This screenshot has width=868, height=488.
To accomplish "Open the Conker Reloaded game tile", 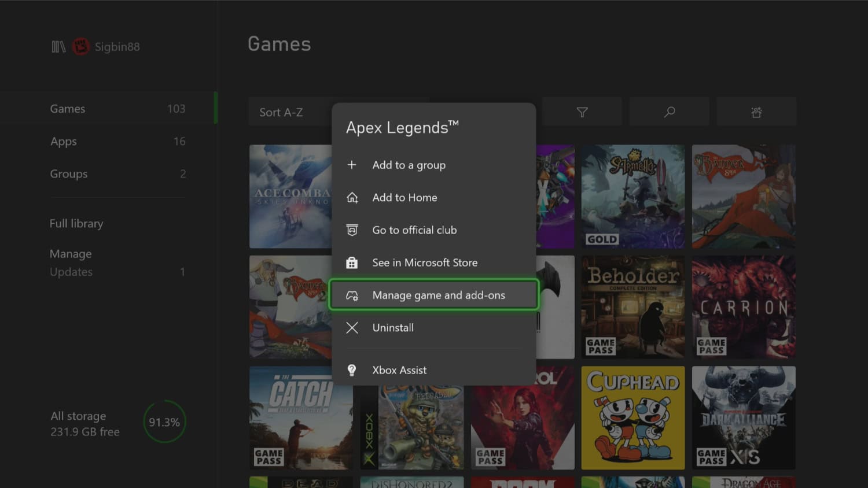I will [x=412, y=428].
